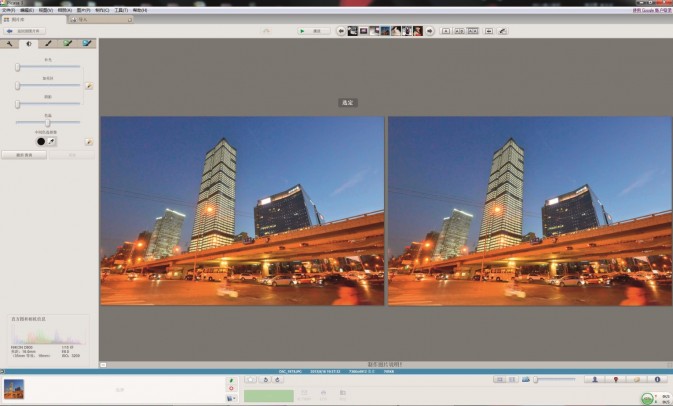Click the swap sides arrow icon
673x406 pixels.
[488, 31]
